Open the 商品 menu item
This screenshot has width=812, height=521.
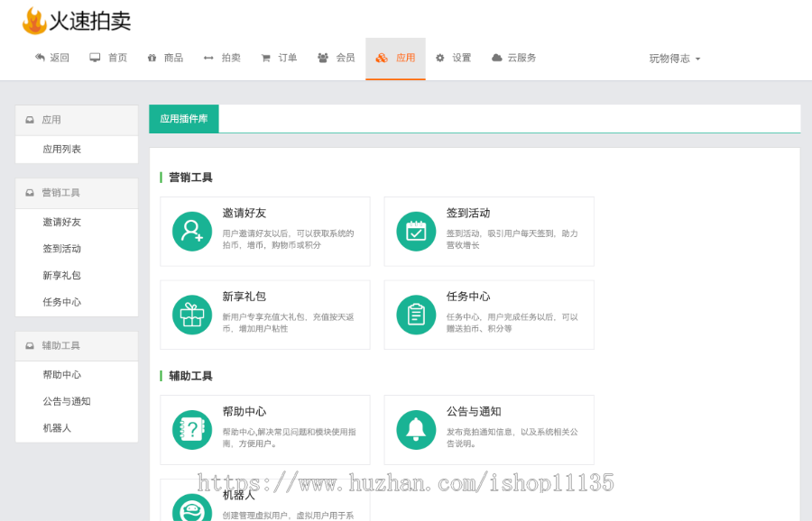point(165,58)
